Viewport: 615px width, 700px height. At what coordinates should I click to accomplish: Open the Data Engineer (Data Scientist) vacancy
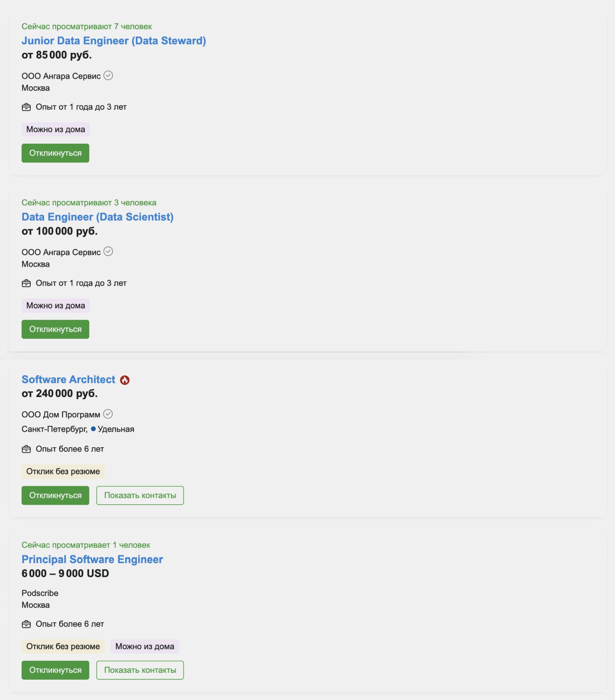click(97, 217)
